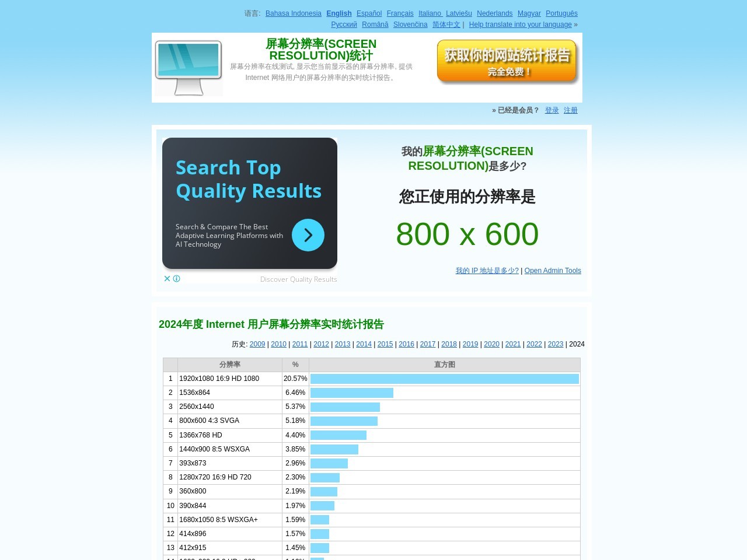Click the 800 x 600 resolution readout
This screenshot has width=747, height=560.
point(467,233)
